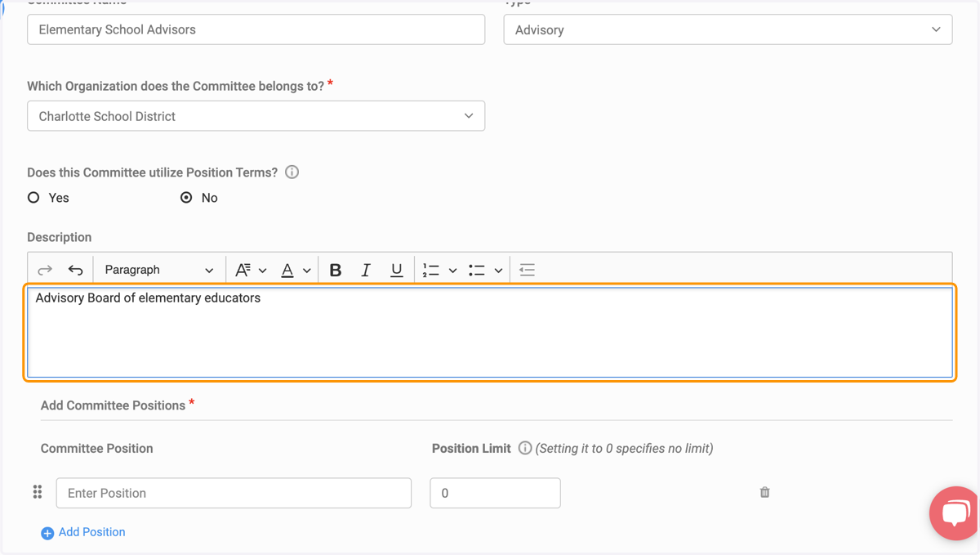Click the plus icon beside Add Position
Image resolution: width=980 pixels, height=555 pixels.
(x=47, y=533)
